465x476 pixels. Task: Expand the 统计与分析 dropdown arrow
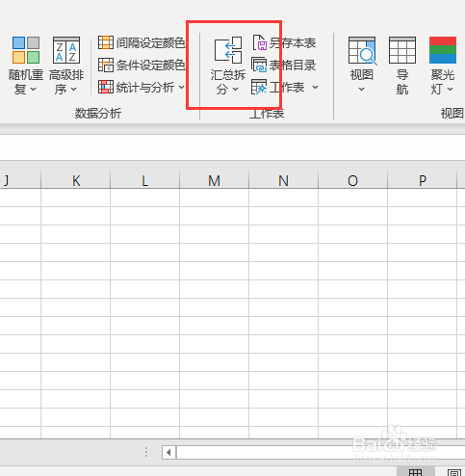tap(181, 87)
